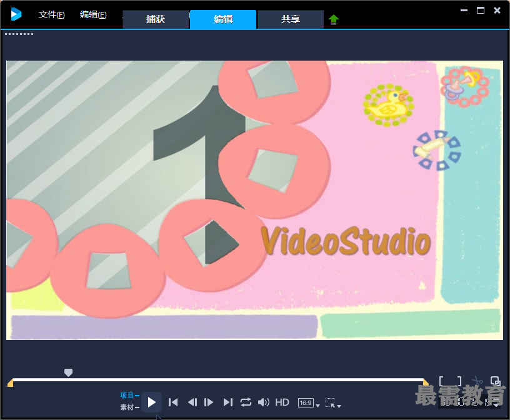The image size is (510, 420).
Task: Jump to the start of the clip
Action: click(x=173, y=402)
